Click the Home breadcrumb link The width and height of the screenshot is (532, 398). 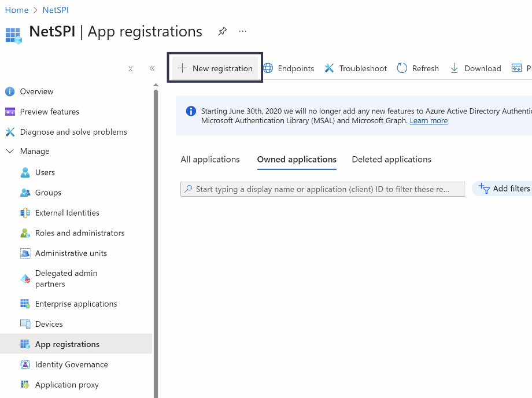point(17,10)
